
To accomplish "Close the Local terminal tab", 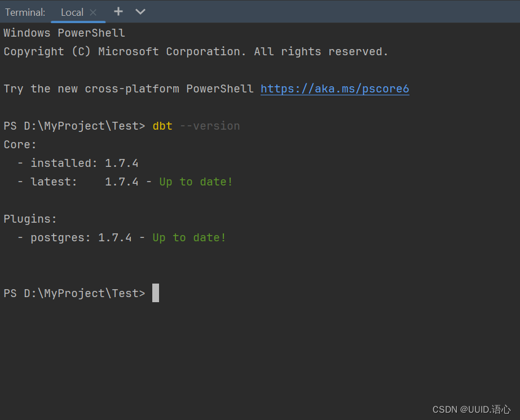I will click(x=93, y=12).
